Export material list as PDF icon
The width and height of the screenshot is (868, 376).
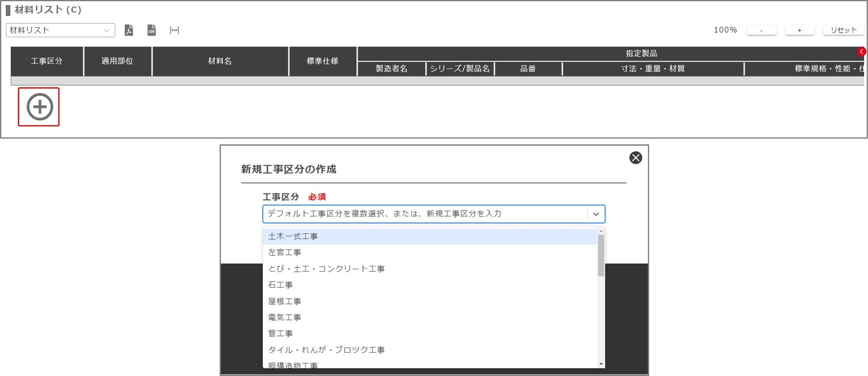(x=129, y=30)
